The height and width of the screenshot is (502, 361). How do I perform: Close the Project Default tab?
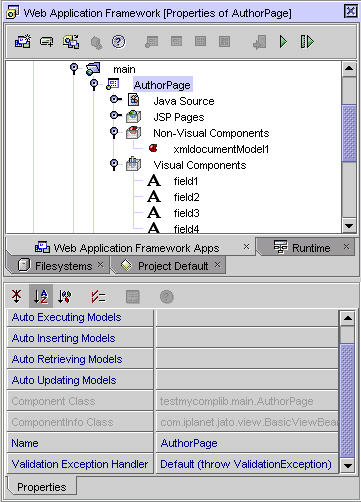click(217, 265)
